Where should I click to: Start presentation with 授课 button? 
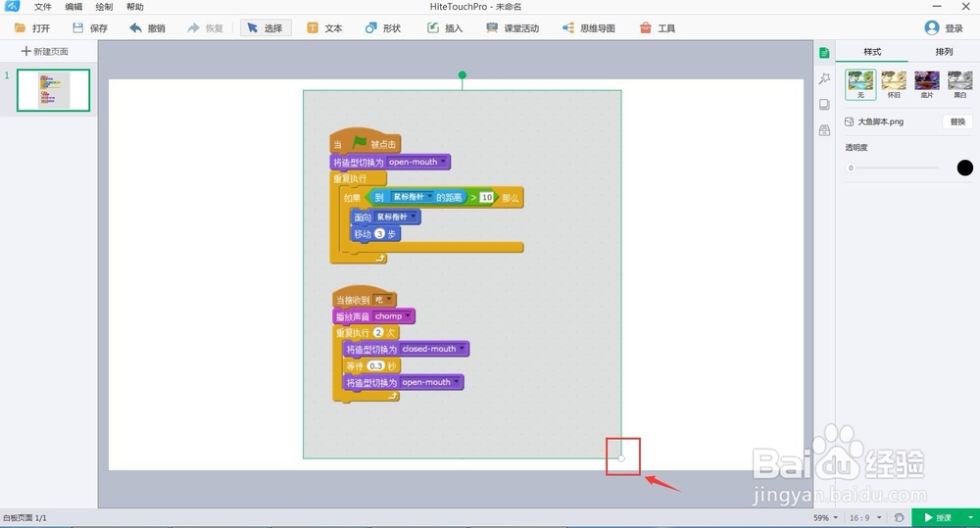939,518
